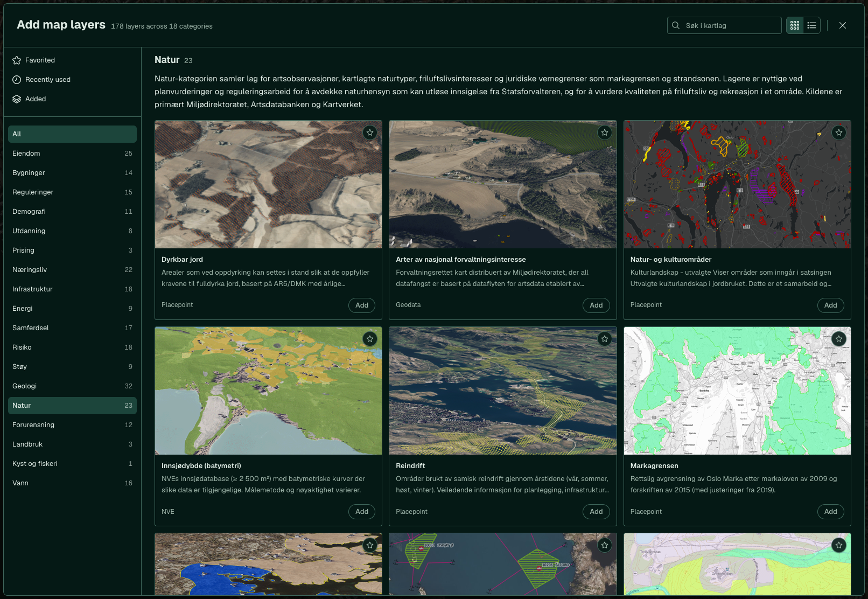Screen dimensions: 868x599
Task: Open the Reindrift preview thumbnail
Action: coord(503,391)
